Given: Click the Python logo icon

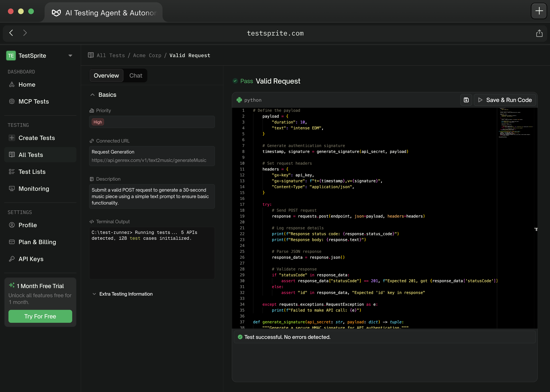Looking at the screenshot, I should coord(239,100).
